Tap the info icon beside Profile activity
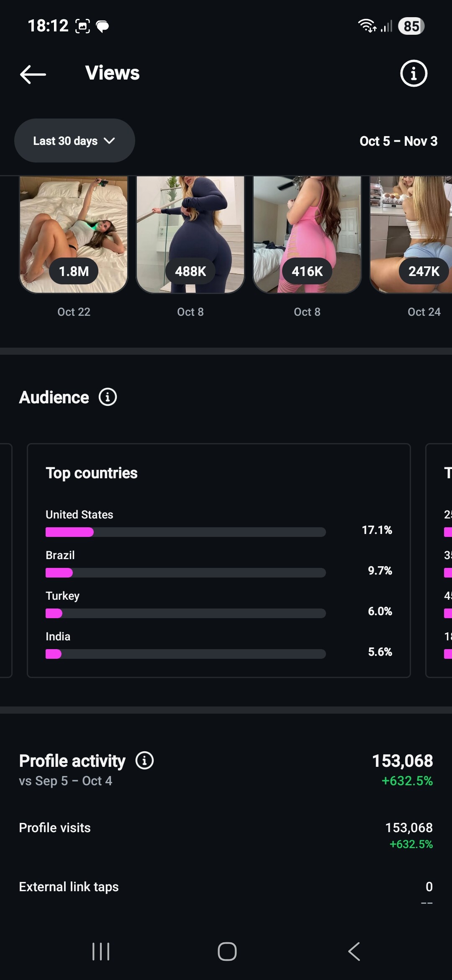 (145, 761)
